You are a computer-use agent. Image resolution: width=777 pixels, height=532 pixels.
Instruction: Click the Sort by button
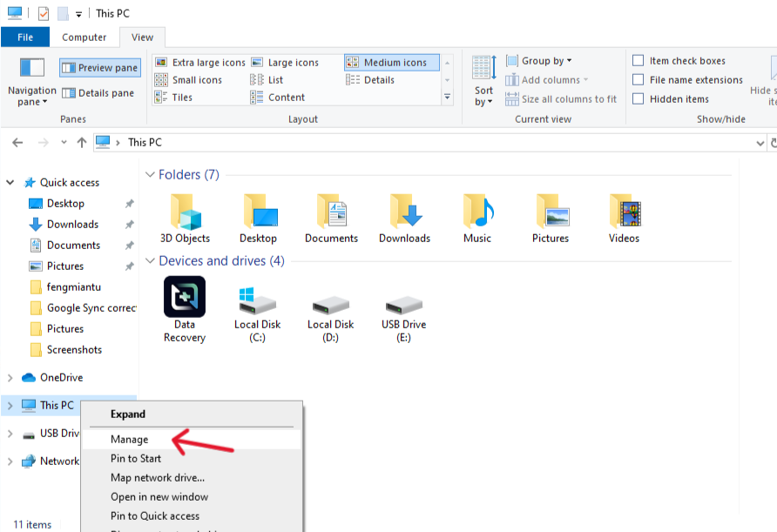point(483,78)
